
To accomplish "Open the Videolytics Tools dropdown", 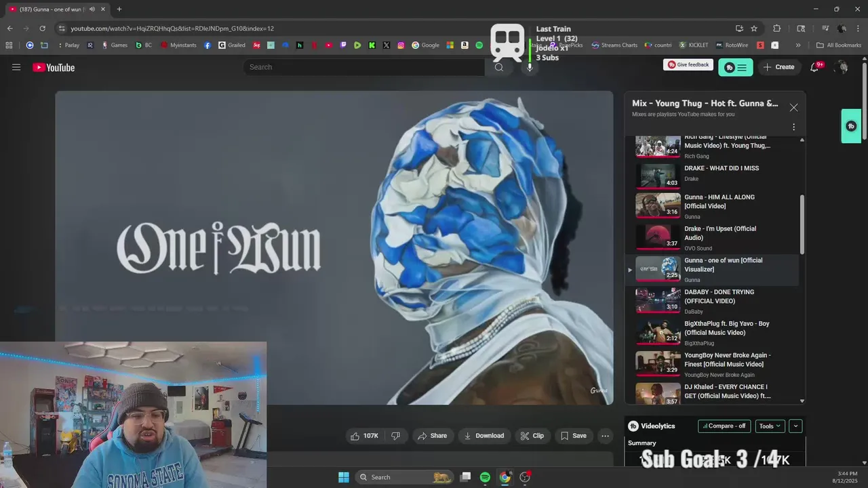I will [770, 426].
